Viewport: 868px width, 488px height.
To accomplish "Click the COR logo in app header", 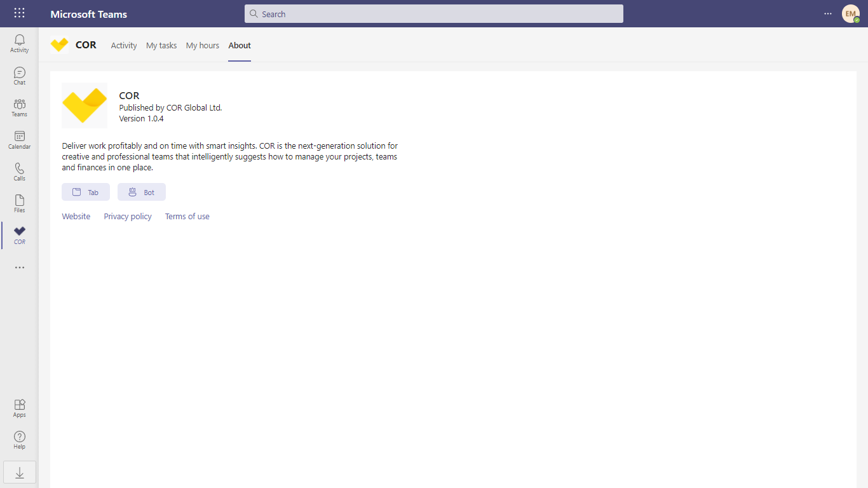I will click(x=59, y=45).
